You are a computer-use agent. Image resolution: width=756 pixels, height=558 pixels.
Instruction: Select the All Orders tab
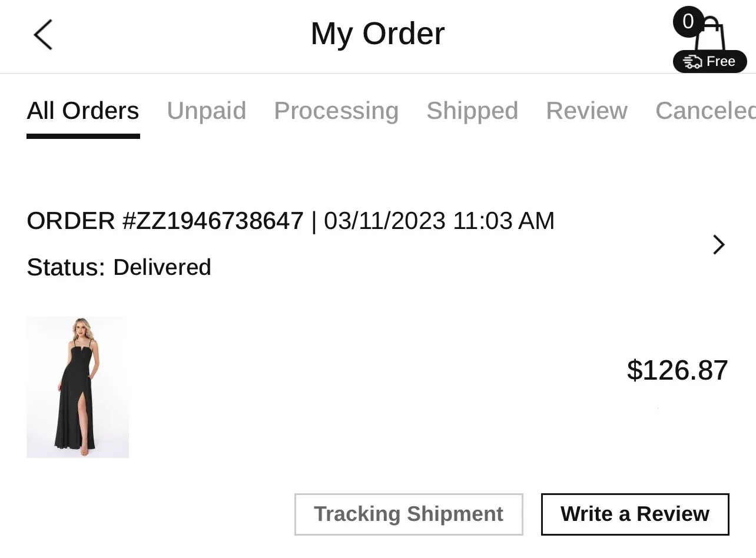point(83,111)
